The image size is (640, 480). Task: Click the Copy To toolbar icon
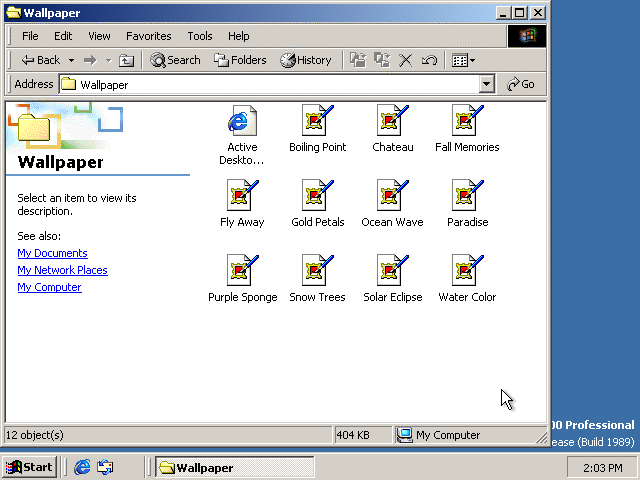(382, 60)
